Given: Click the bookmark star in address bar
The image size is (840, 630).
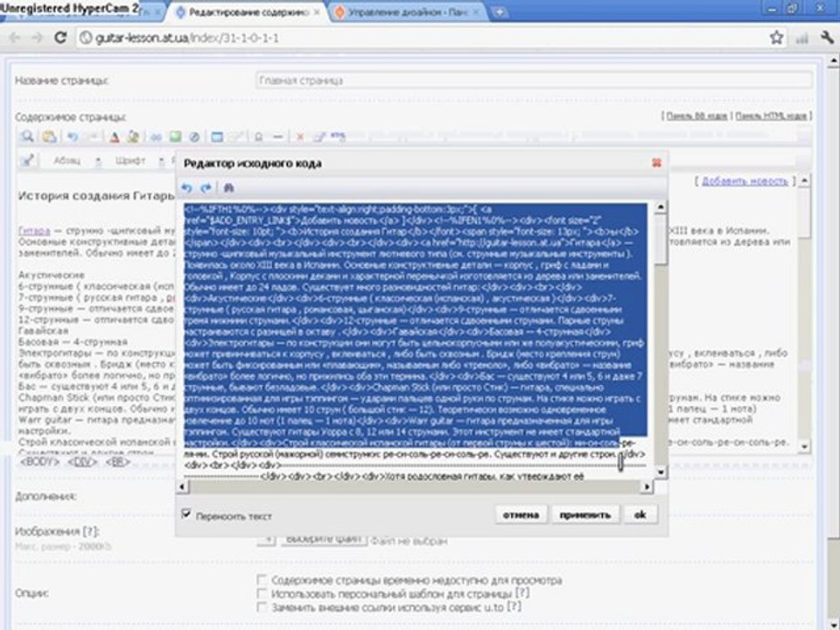Looking at the screenshot, I should click(776, 38).
